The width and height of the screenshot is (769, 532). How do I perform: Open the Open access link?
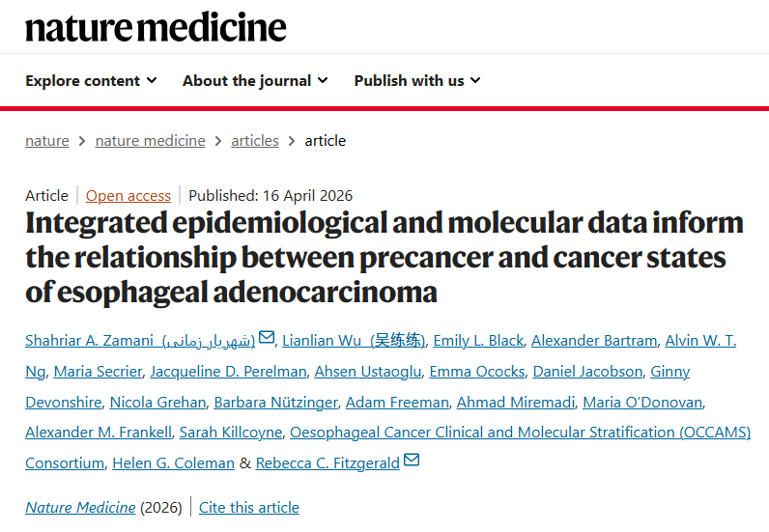coord(128,196)
